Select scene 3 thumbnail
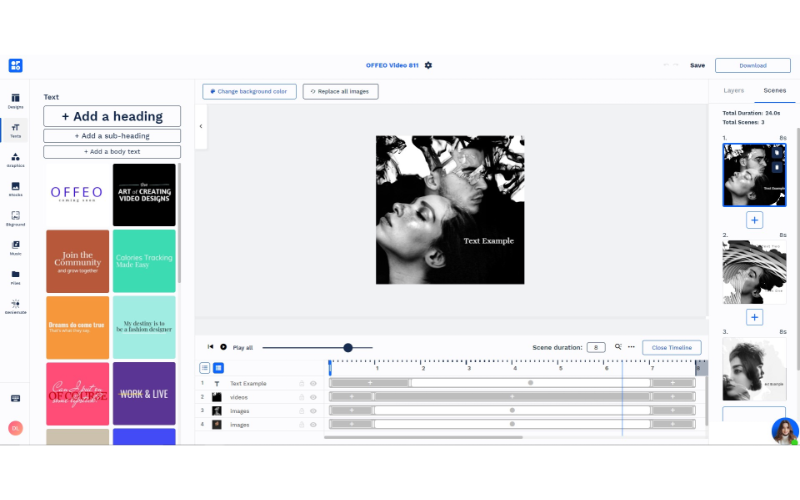This screenshot has width=800, height=500. pyautogui.click(x=754, y=369)
